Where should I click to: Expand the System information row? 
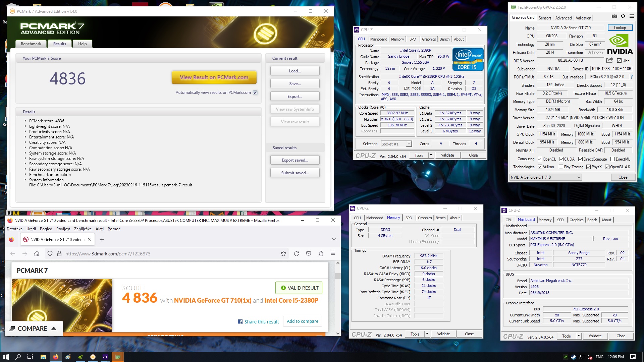pyautogui.click(x=25, y=180)
